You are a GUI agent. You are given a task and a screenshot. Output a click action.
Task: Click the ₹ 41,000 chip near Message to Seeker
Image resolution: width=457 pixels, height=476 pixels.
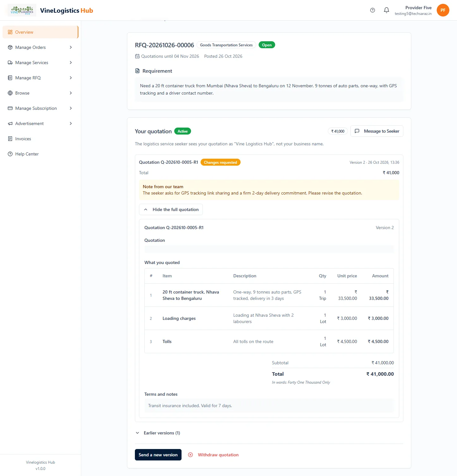pos(338,131)
